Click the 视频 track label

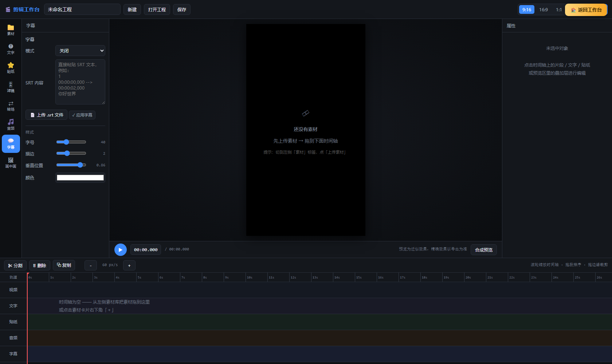[13, 290]
